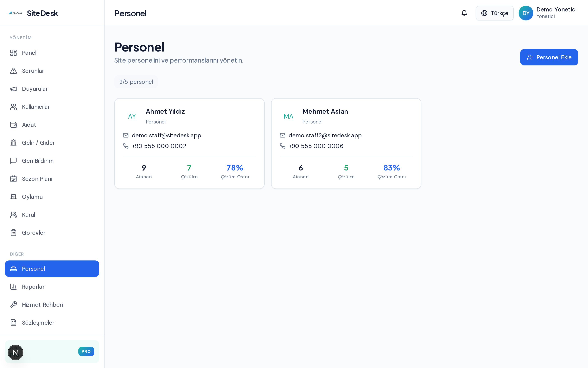The height and width of the screenshot is (368, 588).
Task: Select the Personel sidebar item
Action: 52,269
